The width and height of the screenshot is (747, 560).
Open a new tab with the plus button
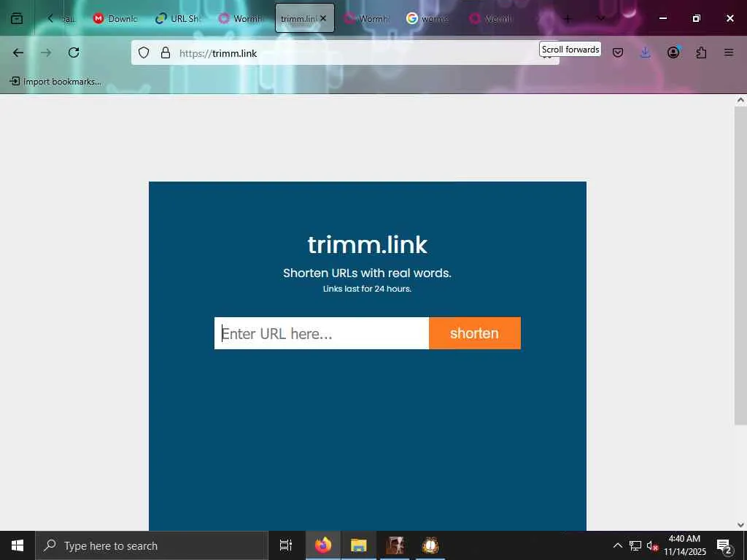pos(568,18)
